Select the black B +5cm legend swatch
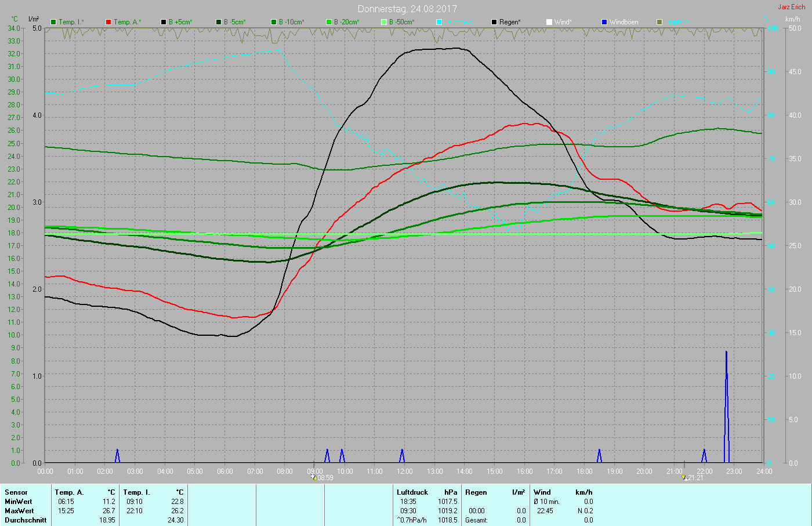Screen dimensions: 812x526 (x=164, y=22)
